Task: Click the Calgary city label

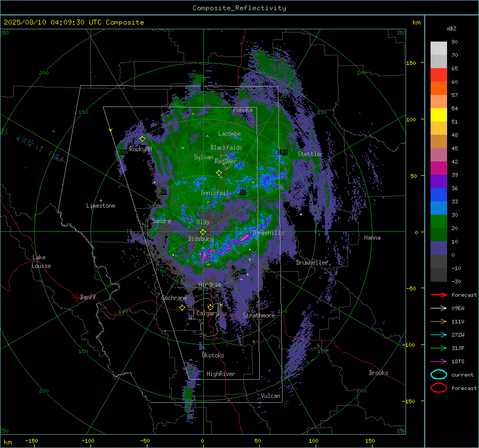Action: pyautogui.click(x=208, y=313)
